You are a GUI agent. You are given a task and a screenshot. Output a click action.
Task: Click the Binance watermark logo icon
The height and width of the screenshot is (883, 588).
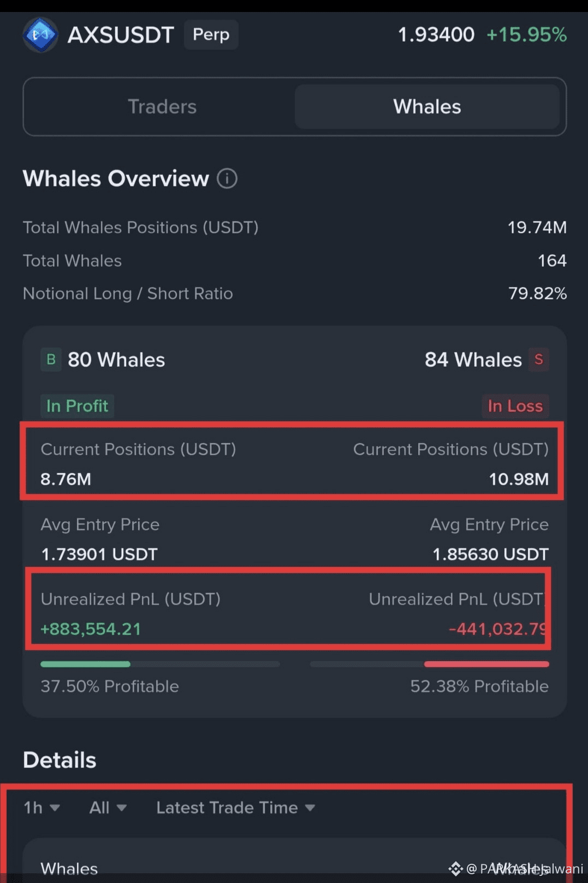click(455, 868)
